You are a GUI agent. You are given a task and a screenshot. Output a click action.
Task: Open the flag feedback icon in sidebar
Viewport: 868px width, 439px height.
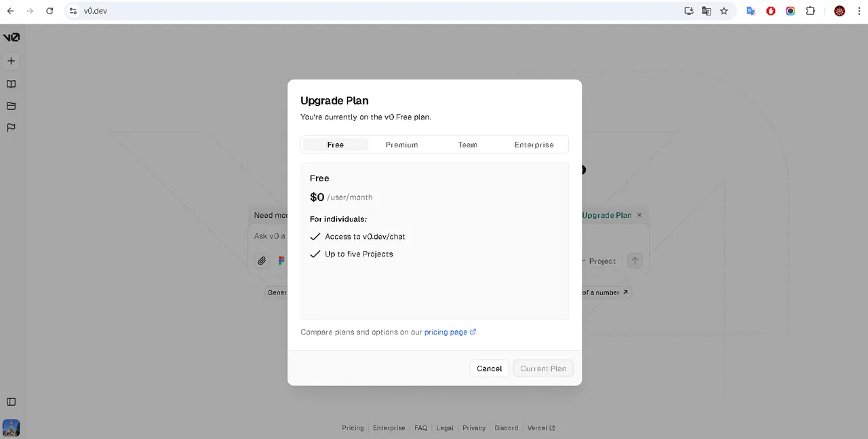11,128
